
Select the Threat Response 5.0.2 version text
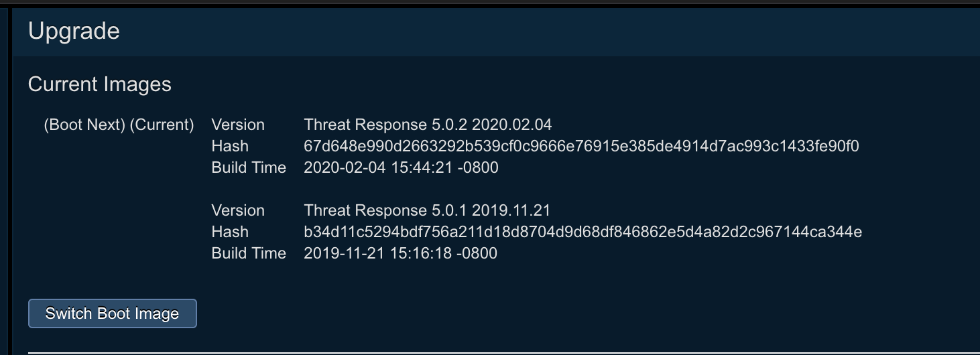pyautogui.click(x=428, y=125)
